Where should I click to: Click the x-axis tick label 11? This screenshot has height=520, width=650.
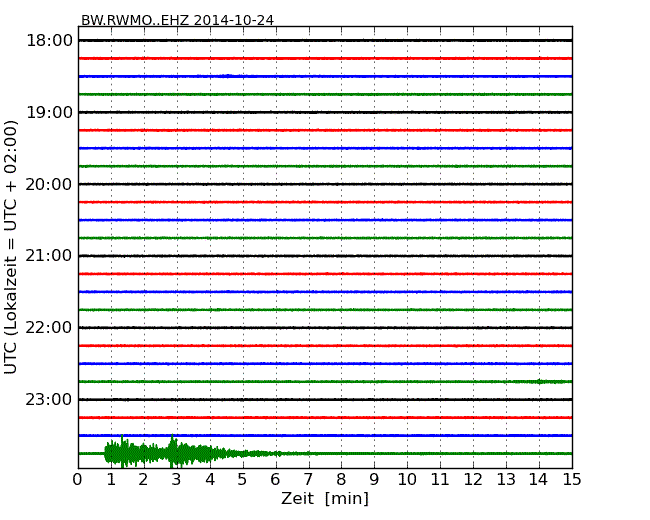pyautogui.click(x=440, y=480)
